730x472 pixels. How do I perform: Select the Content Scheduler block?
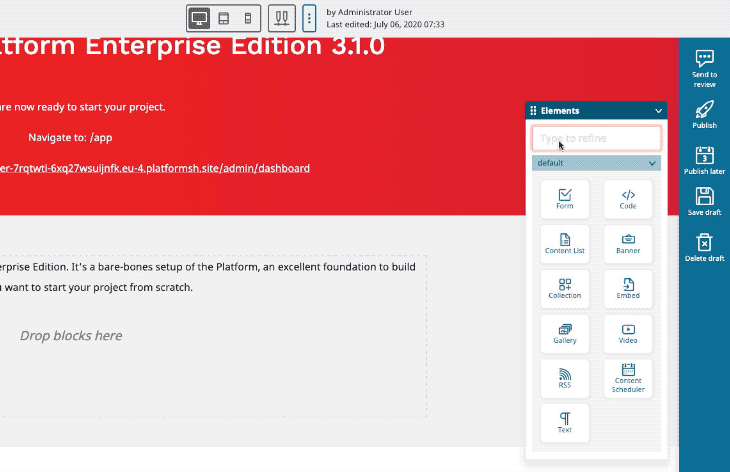tap(628, 378)
